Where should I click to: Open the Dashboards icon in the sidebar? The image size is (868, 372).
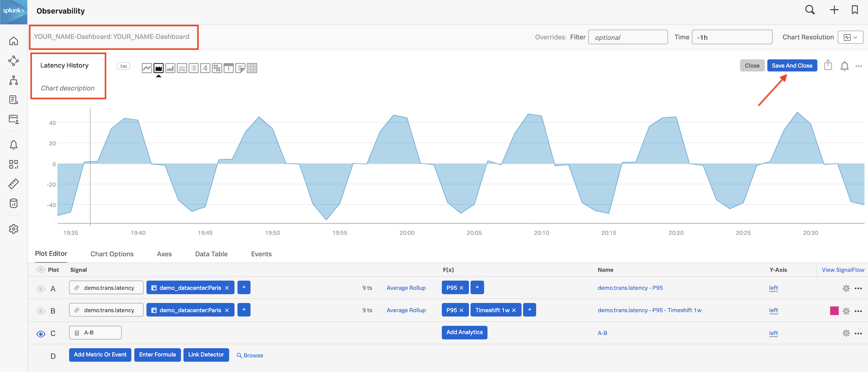[14, 164]
